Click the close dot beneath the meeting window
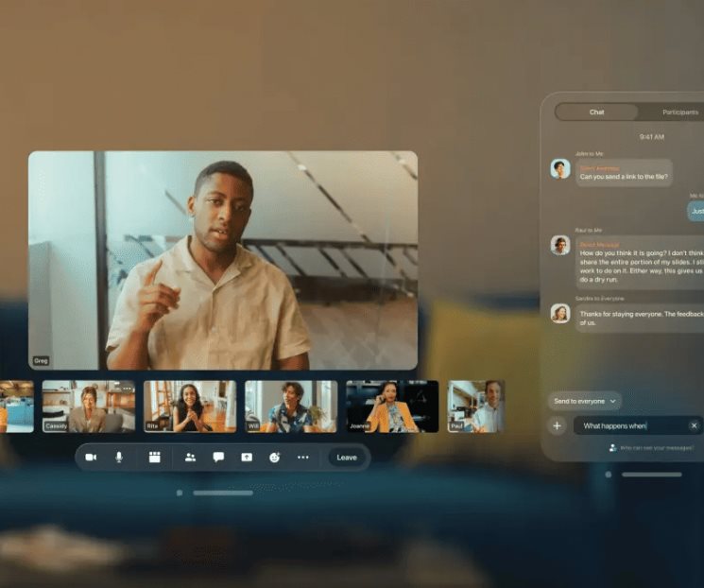The height and width of the screenshot is (588, 704). click(180, 493)
